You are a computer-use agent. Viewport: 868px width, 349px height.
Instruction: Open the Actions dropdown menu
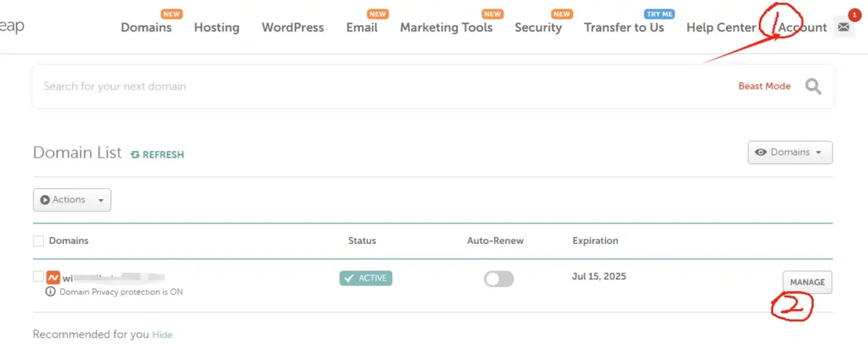(x=72, y=200)
